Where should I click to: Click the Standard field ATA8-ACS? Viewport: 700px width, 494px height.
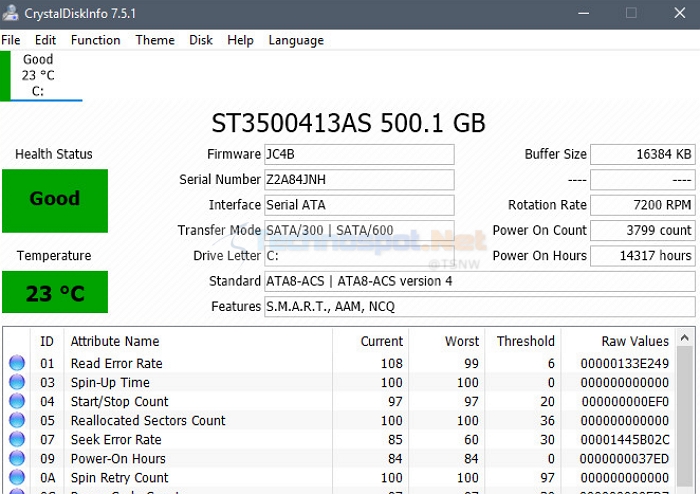480,281
